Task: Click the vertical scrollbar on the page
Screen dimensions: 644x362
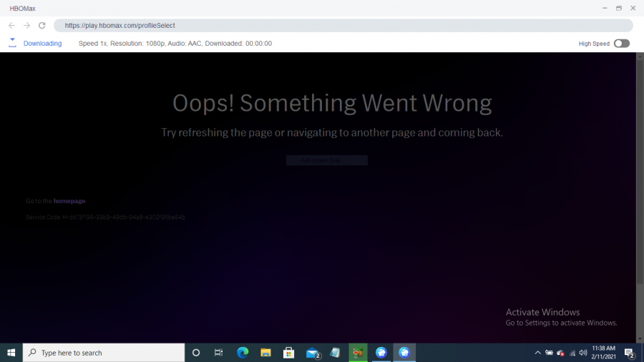Action: pos(640,172)
